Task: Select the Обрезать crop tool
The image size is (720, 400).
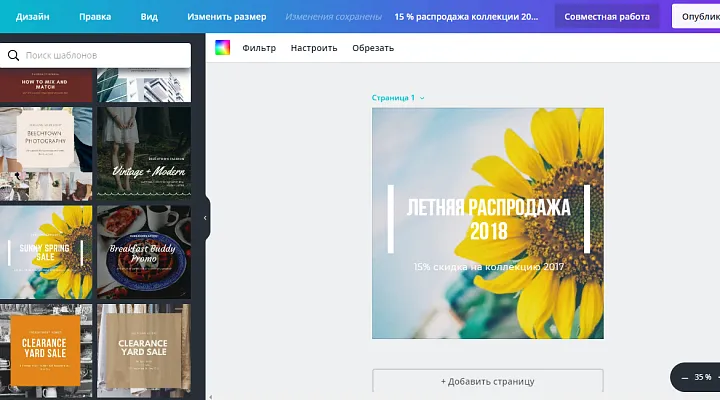Action: pos(372,48)
